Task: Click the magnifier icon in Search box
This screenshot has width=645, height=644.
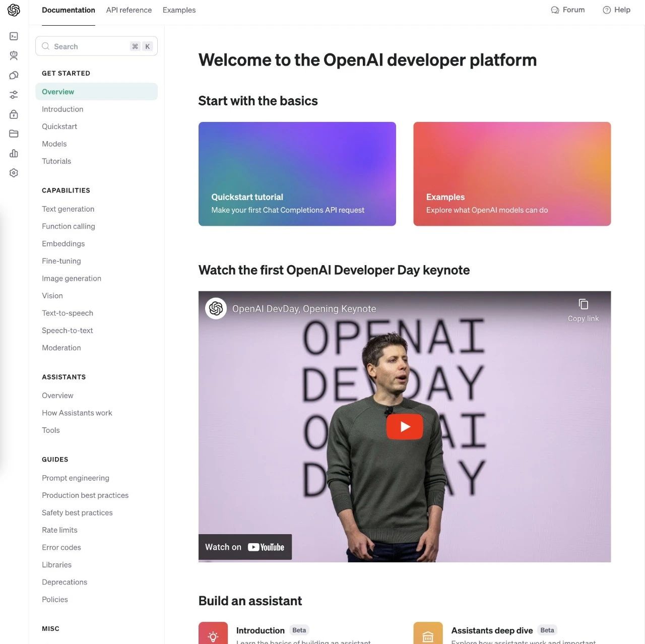Action: coord(46,46)
